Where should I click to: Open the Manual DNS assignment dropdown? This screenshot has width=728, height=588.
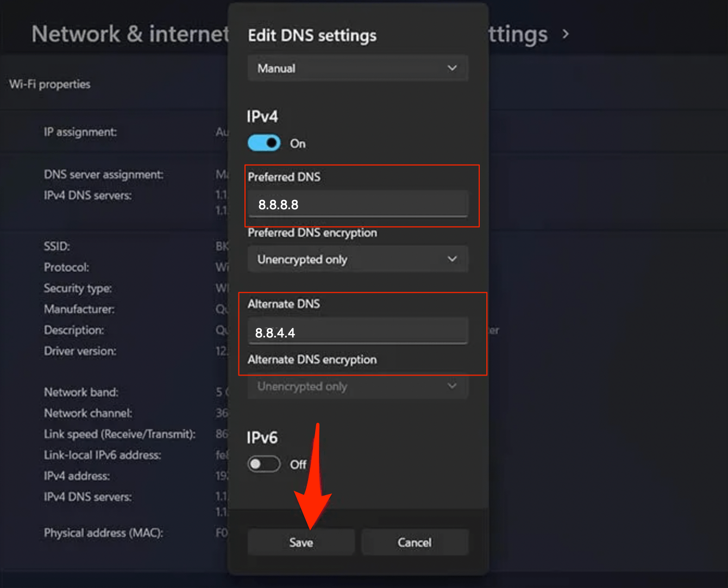[x=357, y=68]
